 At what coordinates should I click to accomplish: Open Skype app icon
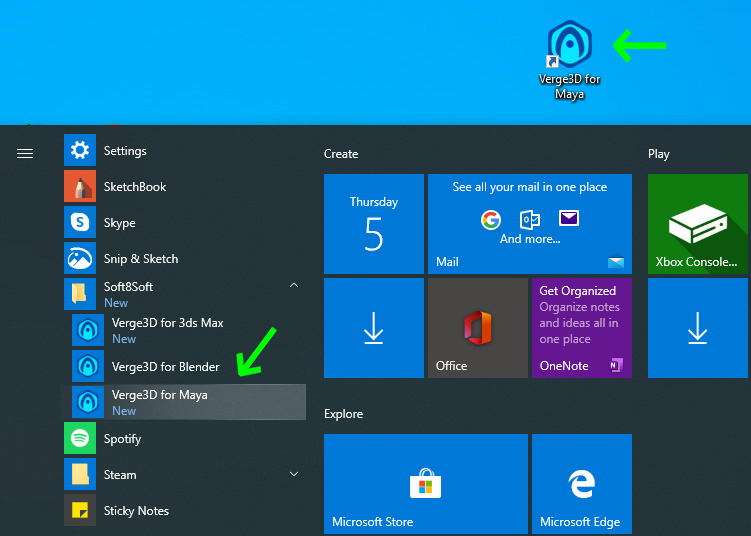[x=80, y=222]
